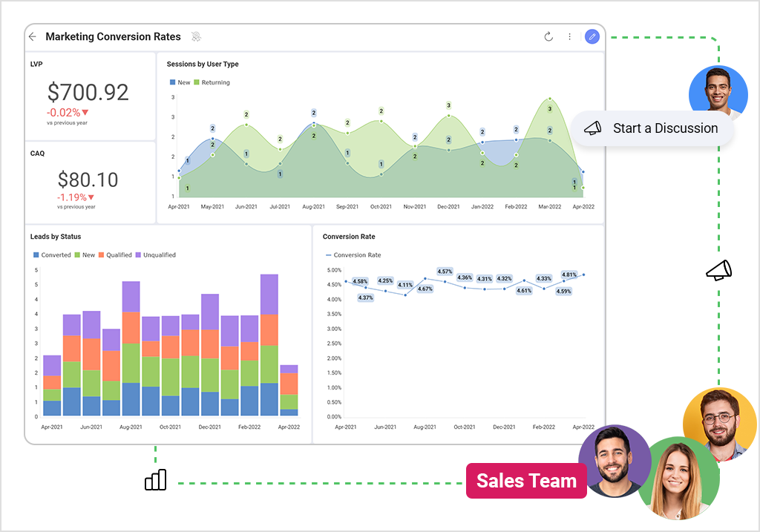Select the CAQ $80.10 KPI card
Screen dimensions: 760x532
coord(89,181)
